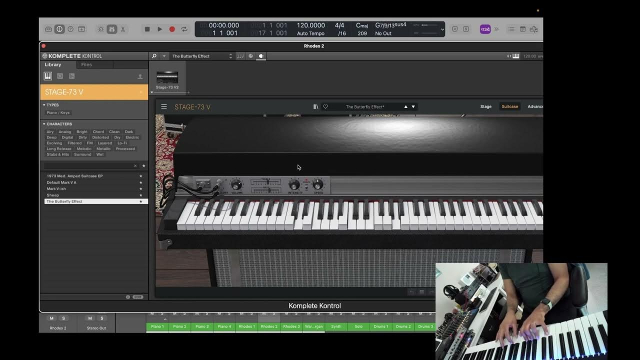Select the Instruments keyboard icon

48,76
